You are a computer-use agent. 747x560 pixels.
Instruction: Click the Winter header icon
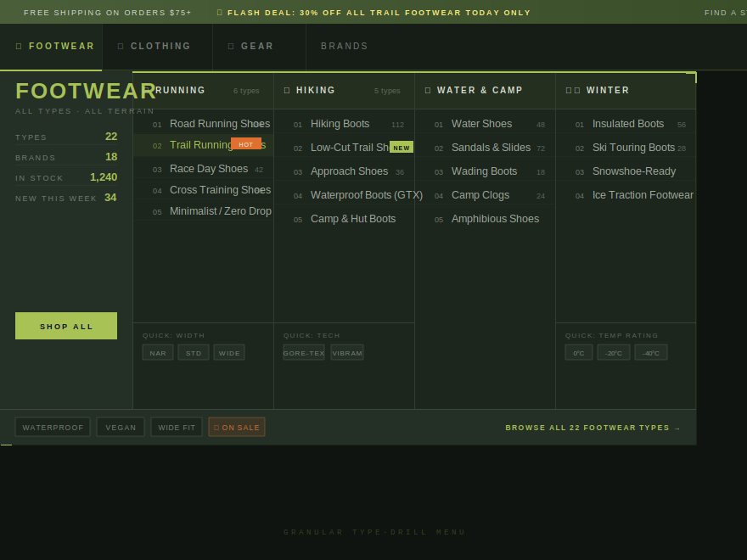(573, 91)
